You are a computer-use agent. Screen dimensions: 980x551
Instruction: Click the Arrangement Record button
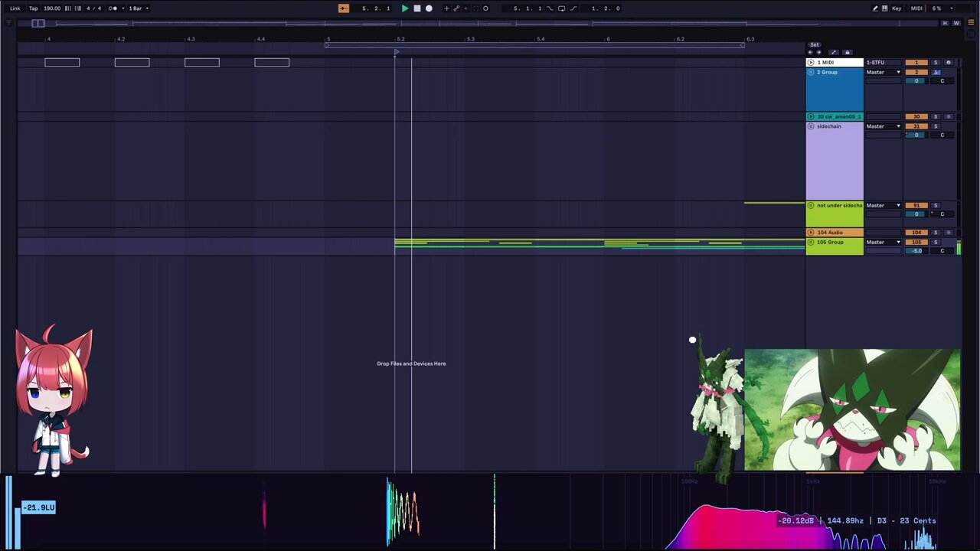click(x=429, y=8)
